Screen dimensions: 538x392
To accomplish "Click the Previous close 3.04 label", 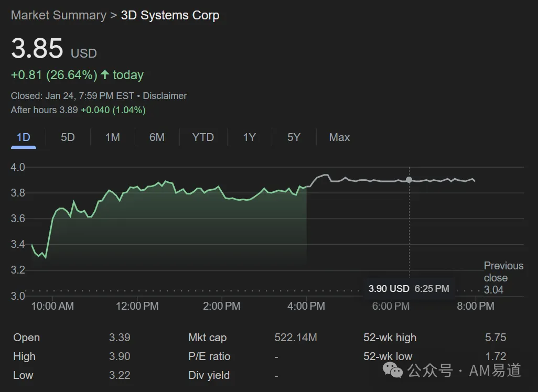I will point(503,277).
